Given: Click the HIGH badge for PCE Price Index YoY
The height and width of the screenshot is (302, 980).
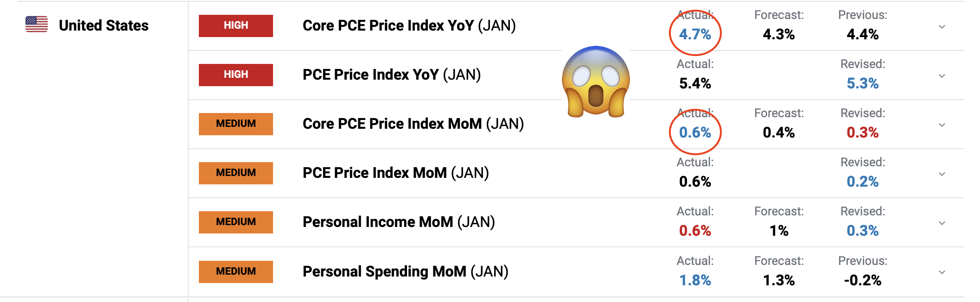Looking at the screenshot, I should (235, 75).
